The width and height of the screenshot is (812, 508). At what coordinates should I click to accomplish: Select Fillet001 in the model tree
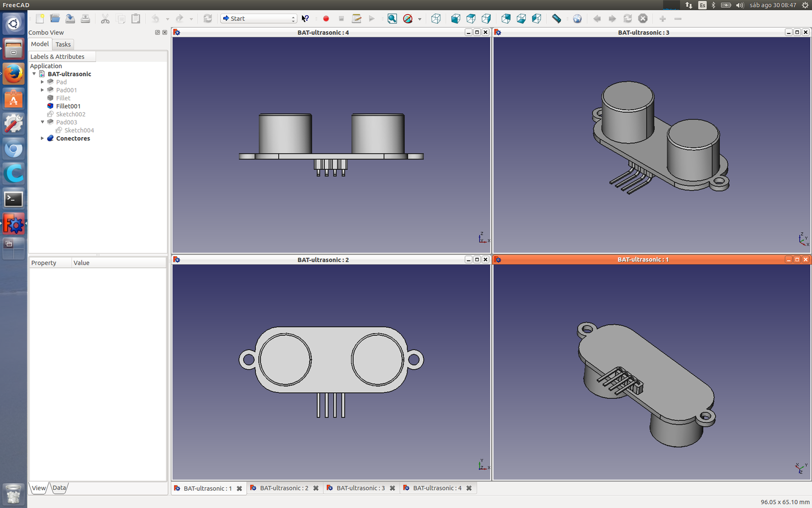coord(68,106)
